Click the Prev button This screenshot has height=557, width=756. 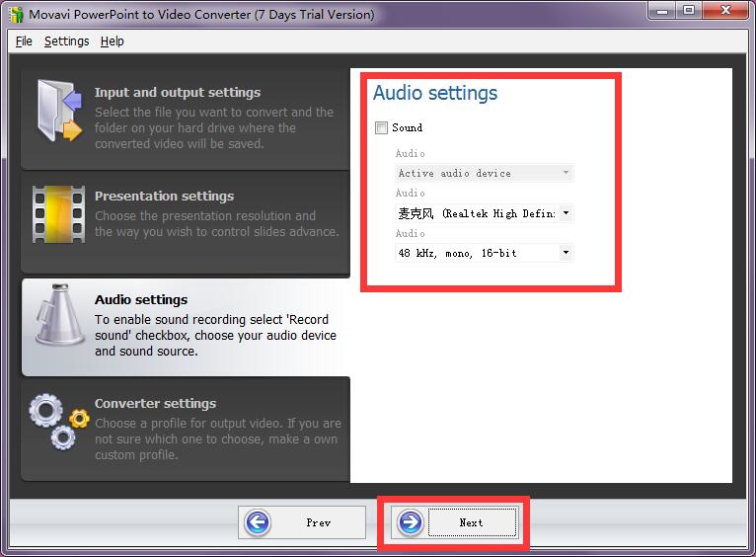click(x=302, y=522)
